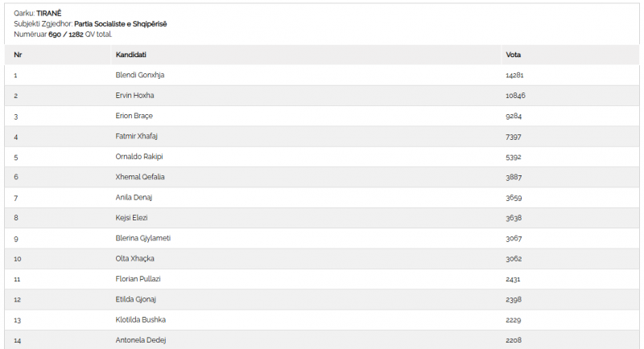644x349 pixels.
Task: Click the Vota column header
Action: (x=514, y=55)
